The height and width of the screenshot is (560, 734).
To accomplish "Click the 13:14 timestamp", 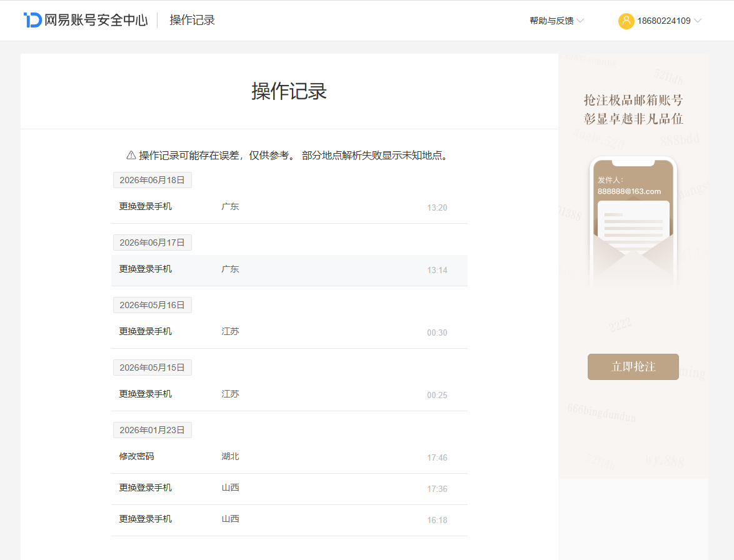I will 437,271.
